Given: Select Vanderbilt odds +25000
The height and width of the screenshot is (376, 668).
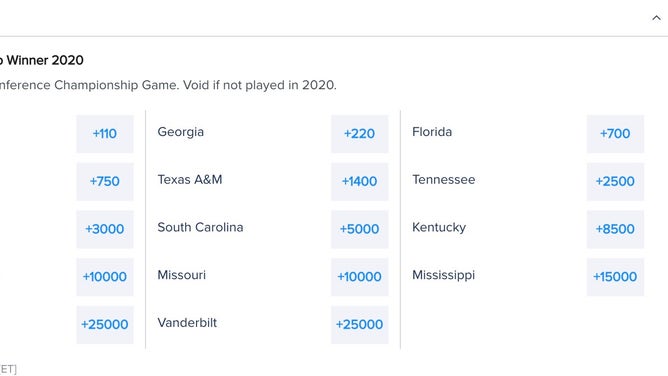Looking at the screenshot, I should point(360,324).
